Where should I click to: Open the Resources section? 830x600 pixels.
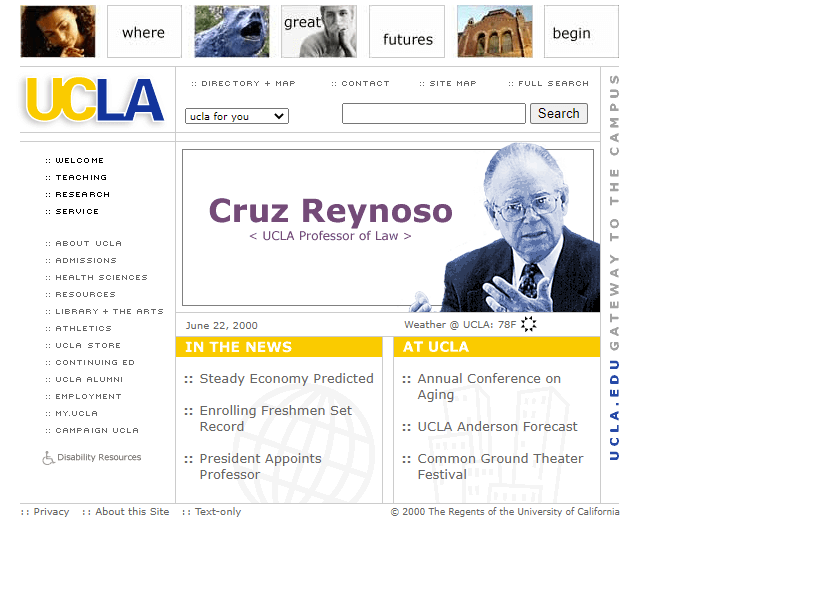click(80, 294)
